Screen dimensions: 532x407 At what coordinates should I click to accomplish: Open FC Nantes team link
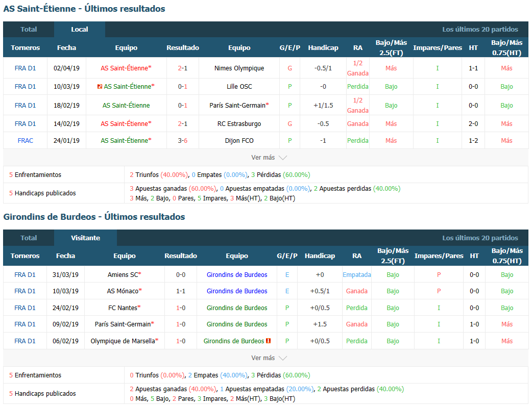pyautogui.click(x=123, y=308)
